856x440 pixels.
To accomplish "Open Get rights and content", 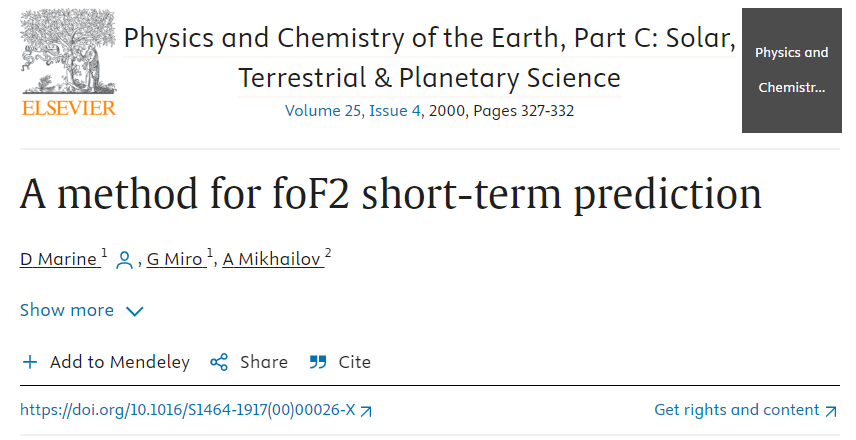I will click(736, 410).
